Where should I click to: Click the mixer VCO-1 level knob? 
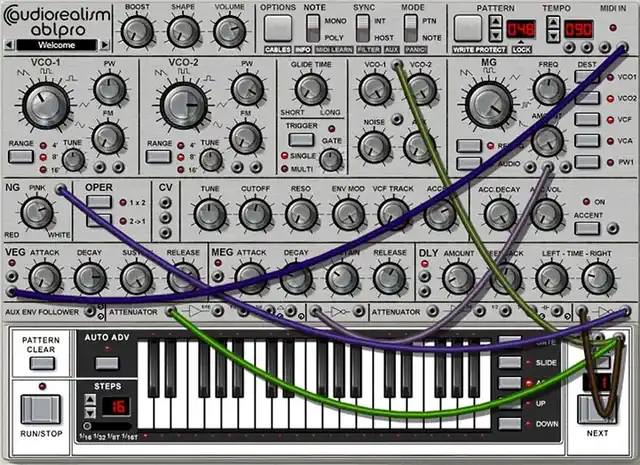(x=375, y=89)
